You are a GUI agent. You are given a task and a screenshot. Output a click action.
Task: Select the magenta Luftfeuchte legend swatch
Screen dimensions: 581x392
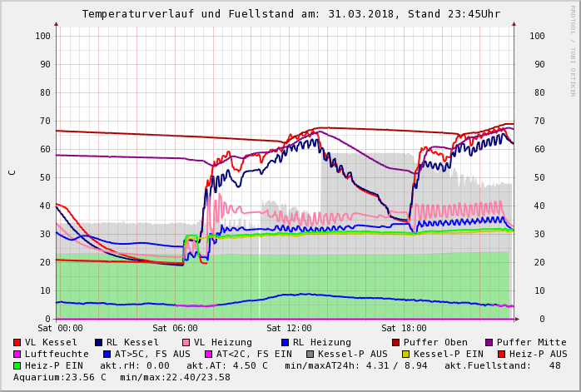[x=17, y=354]
